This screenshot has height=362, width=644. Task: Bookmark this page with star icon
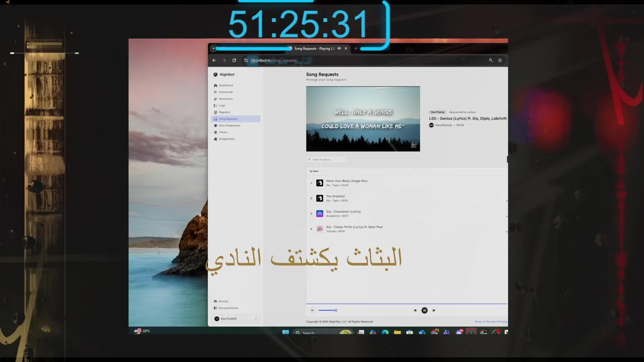click(x=500, y=60)
